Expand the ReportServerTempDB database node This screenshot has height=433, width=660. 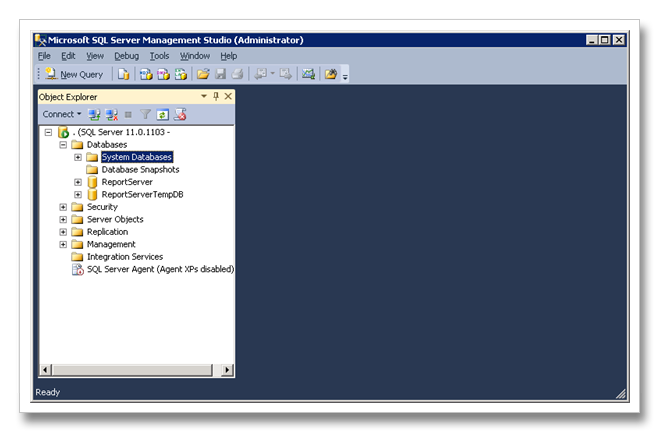[x=78, y=195]
